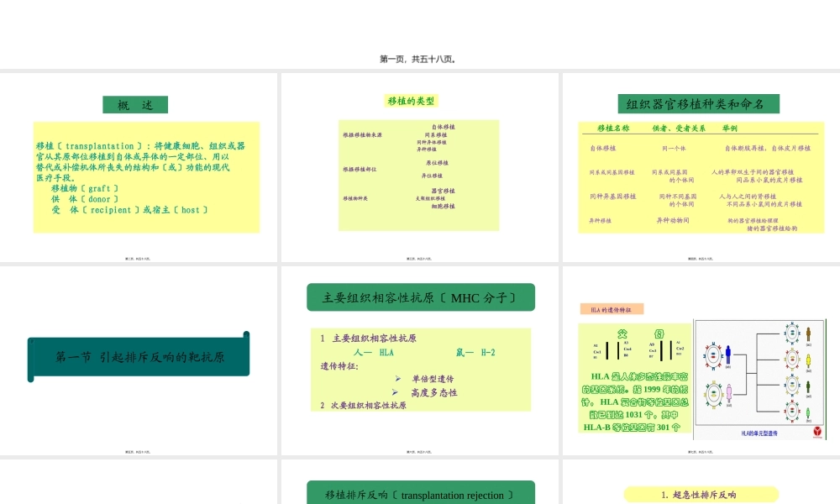Click the parent HLA cell icon beside the father figure

click(x=713, y=354)
